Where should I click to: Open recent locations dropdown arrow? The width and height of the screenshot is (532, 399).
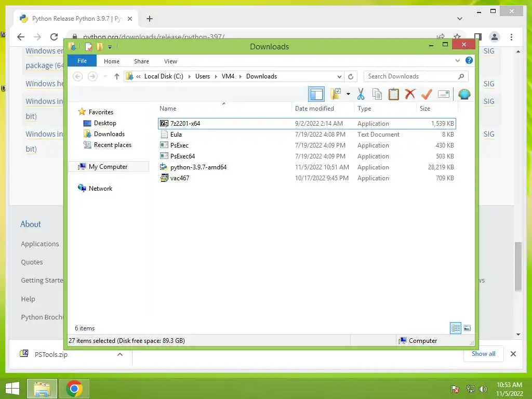[x=105, y=76]
